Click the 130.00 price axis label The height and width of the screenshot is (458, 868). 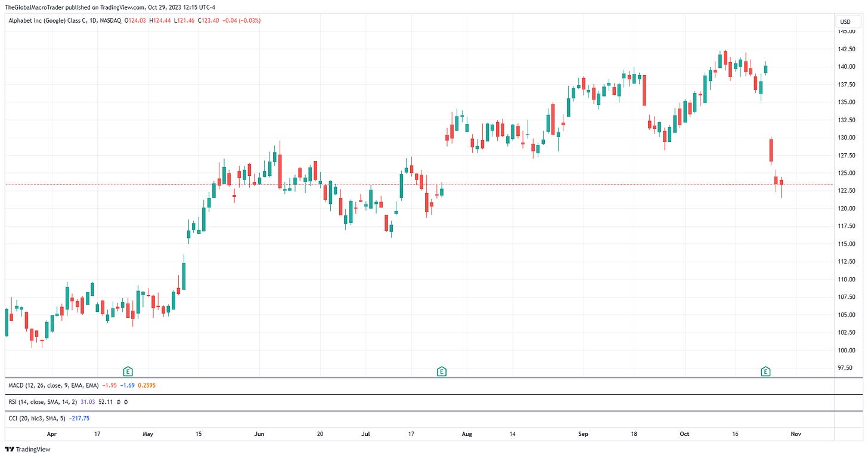pos(847,138)
